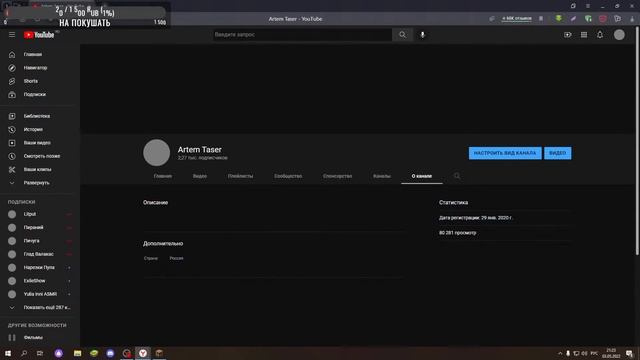The width and height of the screenshot is (640, 360).
Task: Open Task View on the taskbar
Action: pyautogui.click(x=40, y=353)
